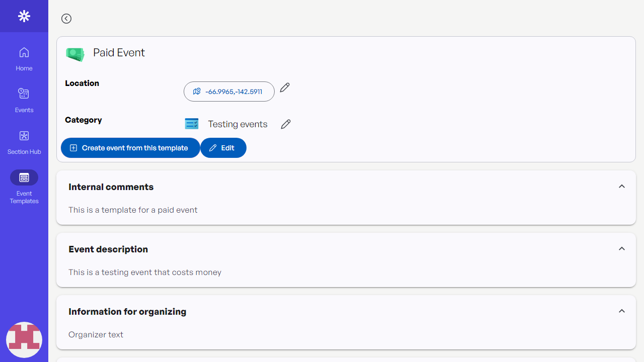The height and width of the screenshot is (362, 644).
Task: Click the Testing events category label
Action: [237, 124]
